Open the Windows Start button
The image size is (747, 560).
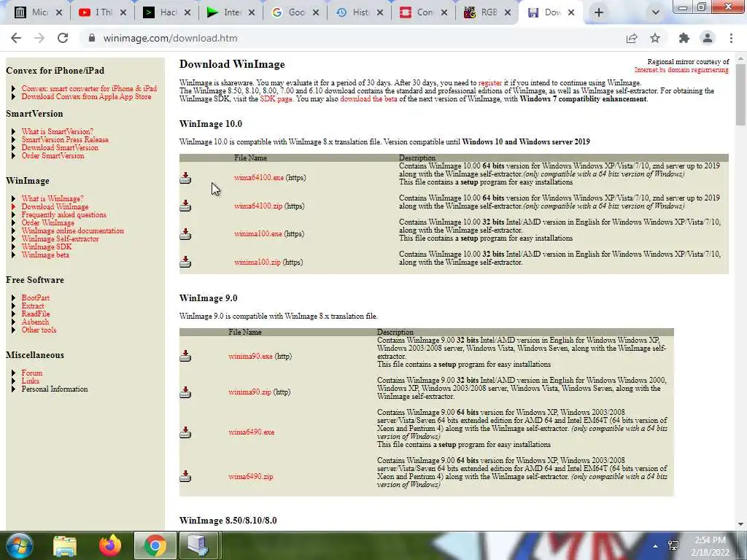pyautogui.click(x=19, y=545)
